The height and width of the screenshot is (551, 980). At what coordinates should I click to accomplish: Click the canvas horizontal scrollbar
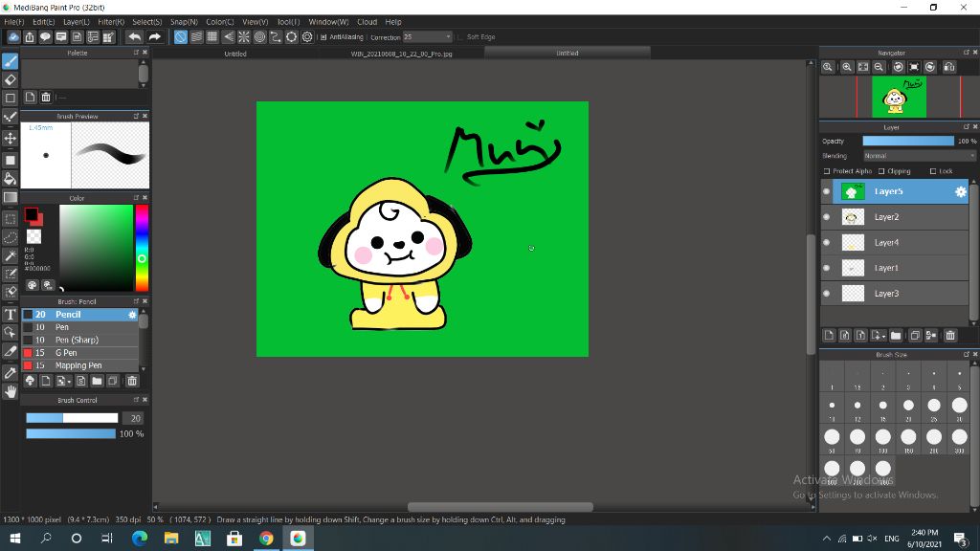point(500,507)
